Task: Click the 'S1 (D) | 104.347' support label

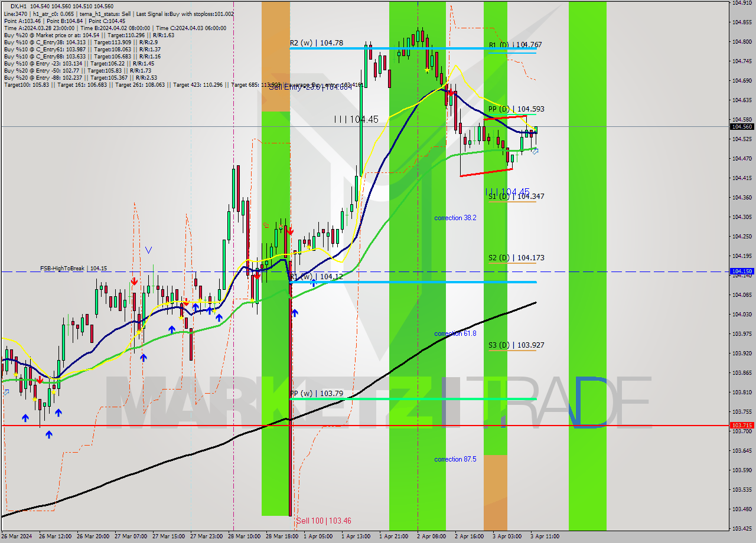Action: tap(516, 196)
